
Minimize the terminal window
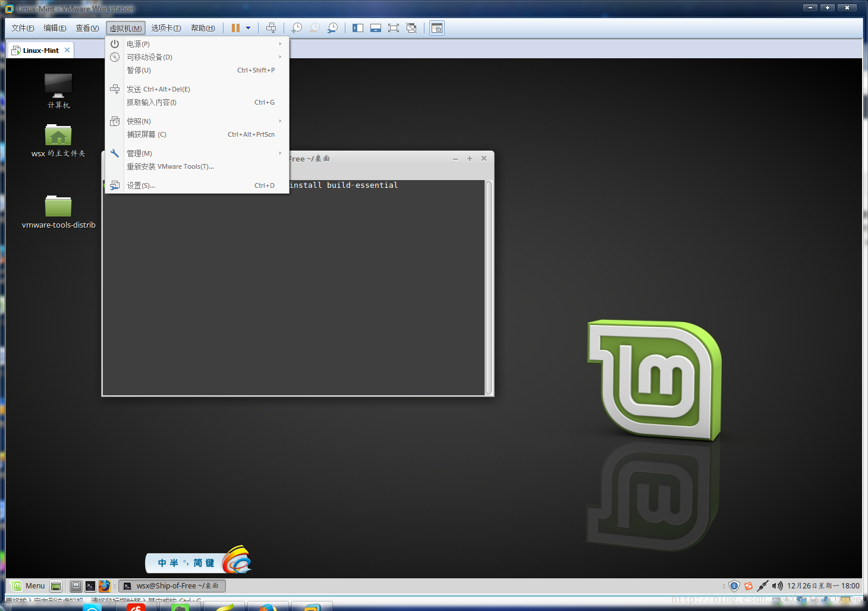(455, 159)
